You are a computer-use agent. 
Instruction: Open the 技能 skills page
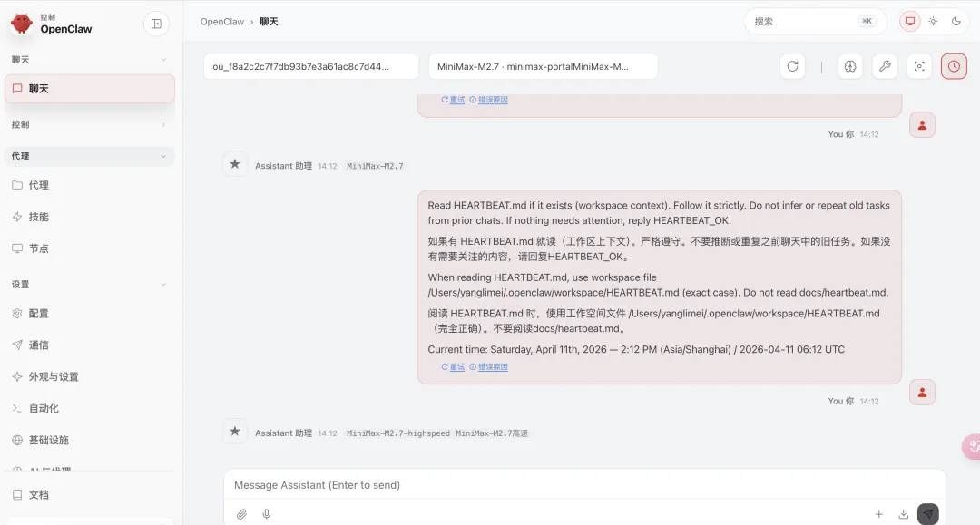click(x=89, y=217)
